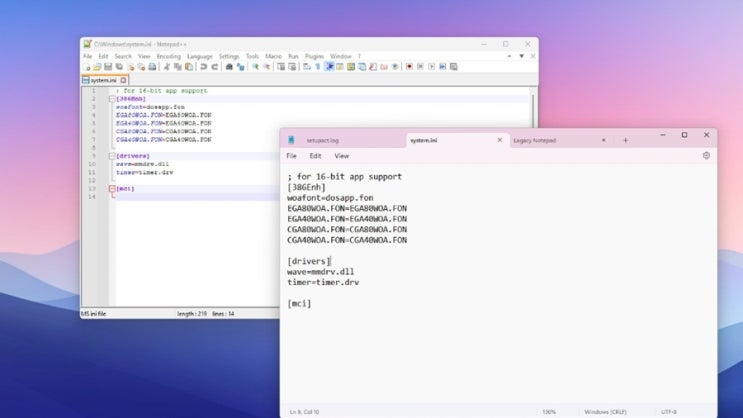The width and height of the screenshot is (743, 418).
Task: Open the Macro menu in Notepad++
Action: coord(273,56)
